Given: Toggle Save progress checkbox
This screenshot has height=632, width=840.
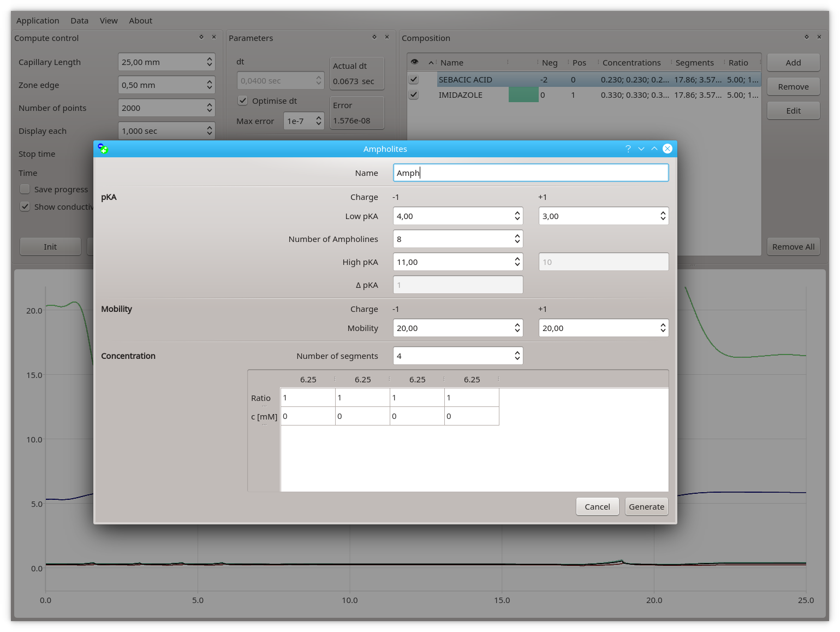Looking at the screenshot, I should click(x=25, y=189).
